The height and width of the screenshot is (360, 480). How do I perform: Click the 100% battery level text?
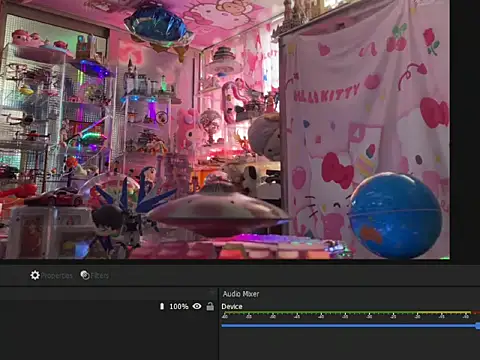179,306
